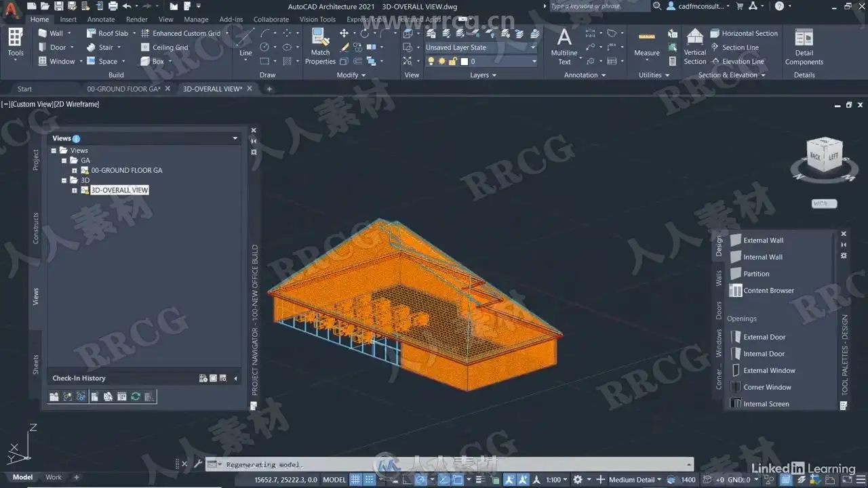
Task: Click the white layer color swatch
Action: 465,62
